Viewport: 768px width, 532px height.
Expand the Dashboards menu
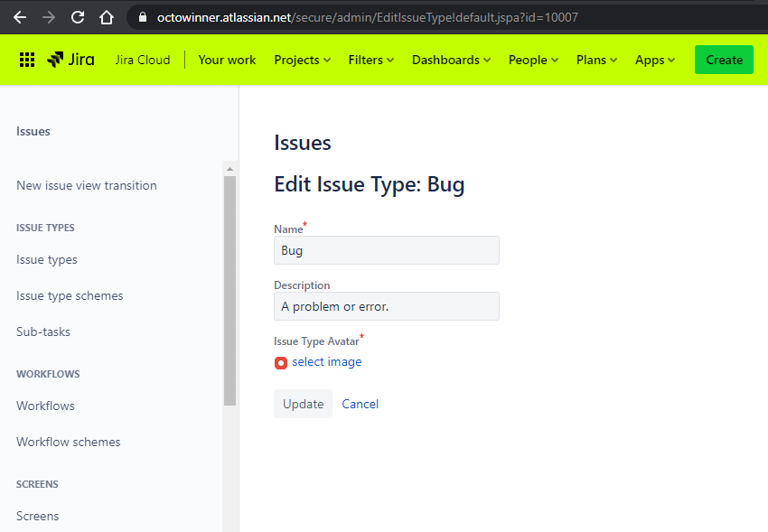451,60
